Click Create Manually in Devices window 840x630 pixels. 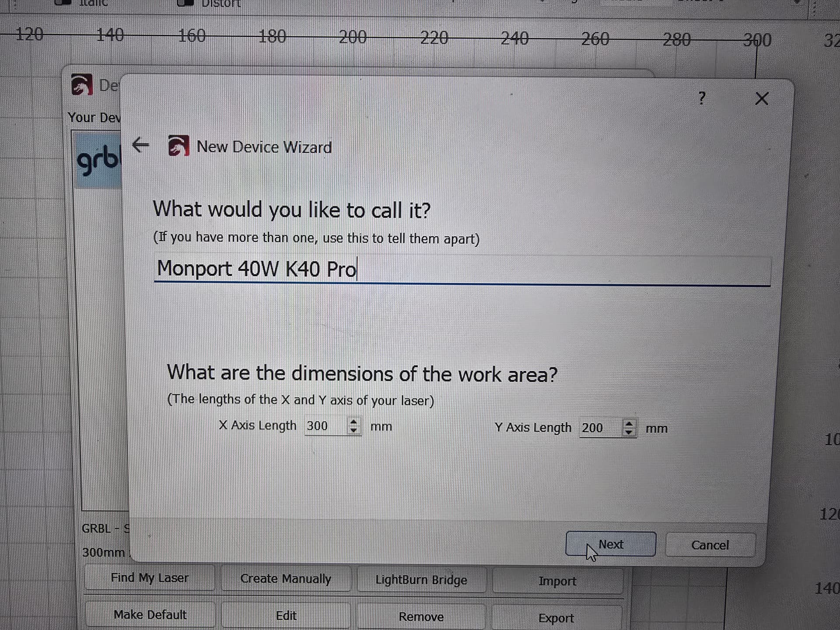[x=286, y=579]
